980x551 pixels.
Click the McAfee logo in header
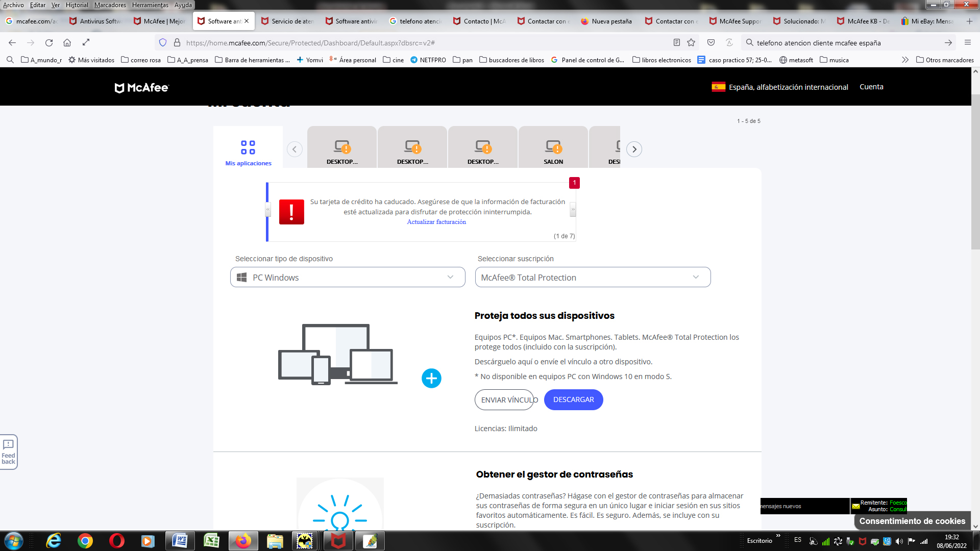tap(141, 88)
